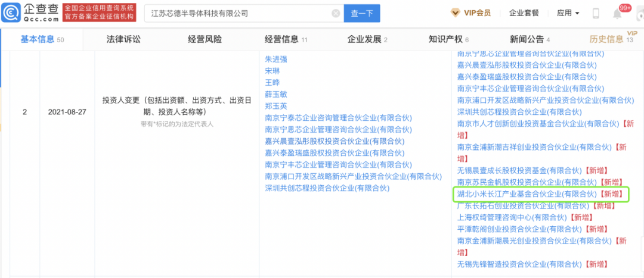Open 南京宁思芯企业管理咨询 link in middle column

point(339,130)
